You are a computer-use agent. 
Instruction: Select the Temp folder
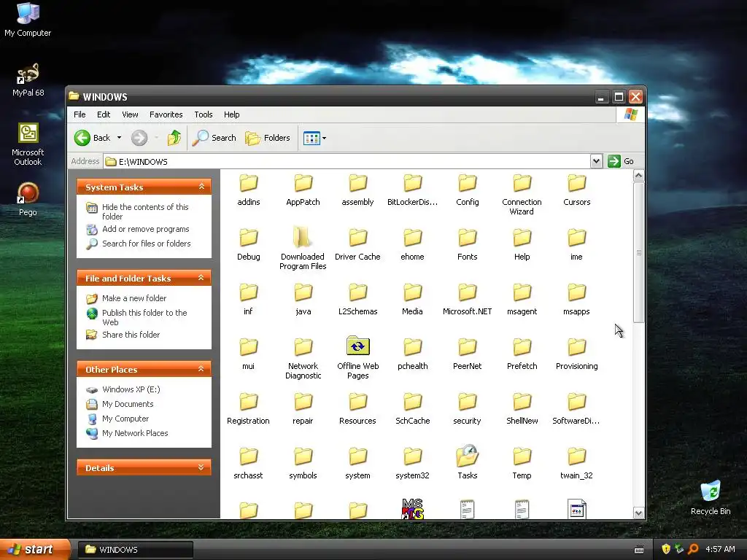point(522,463)
